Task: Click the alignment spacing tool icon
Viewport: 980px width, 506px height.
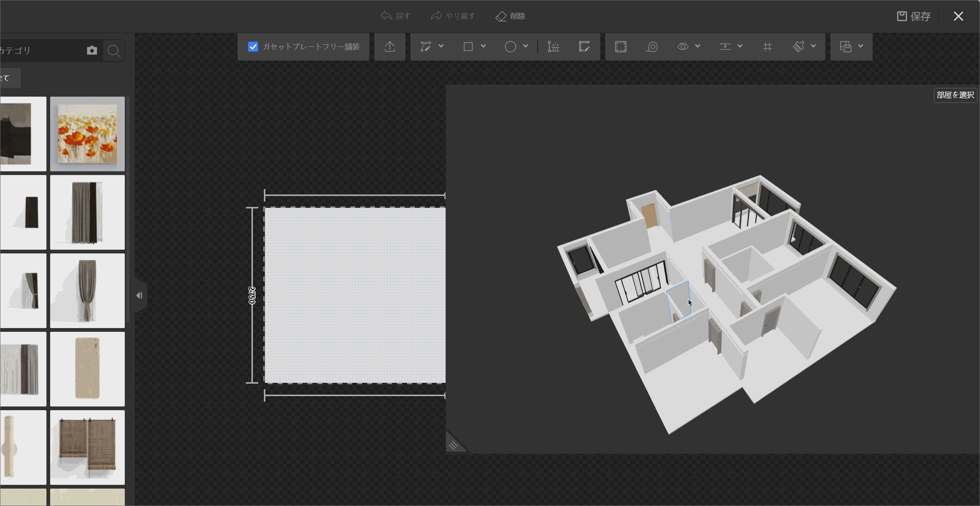Action: (x=725, y=47)
